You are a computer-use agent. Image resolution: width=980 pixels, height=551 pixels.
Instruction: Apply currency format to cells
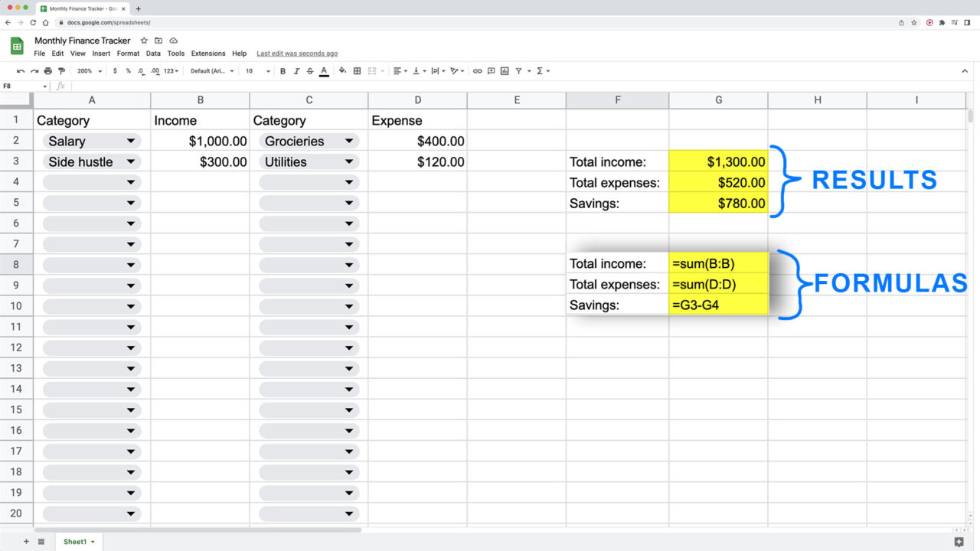click(x=115, y=70)
